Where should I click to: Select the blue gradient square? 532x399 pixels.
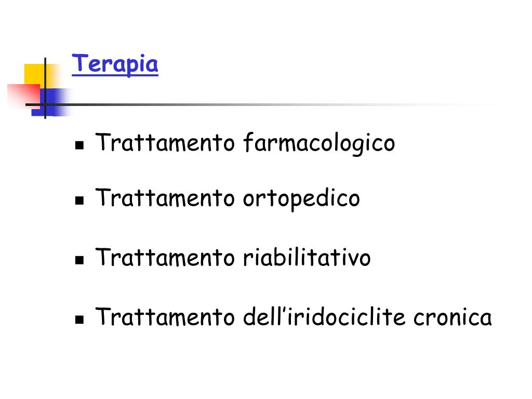click(x=52, y=102)
